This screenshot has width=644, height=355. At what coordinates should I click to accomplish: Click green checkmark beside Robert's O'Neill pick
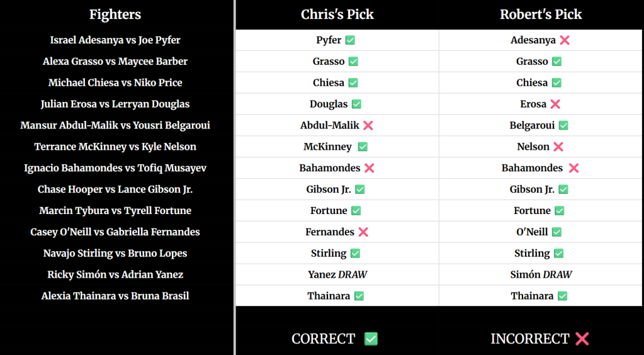[x=556, y=232]
